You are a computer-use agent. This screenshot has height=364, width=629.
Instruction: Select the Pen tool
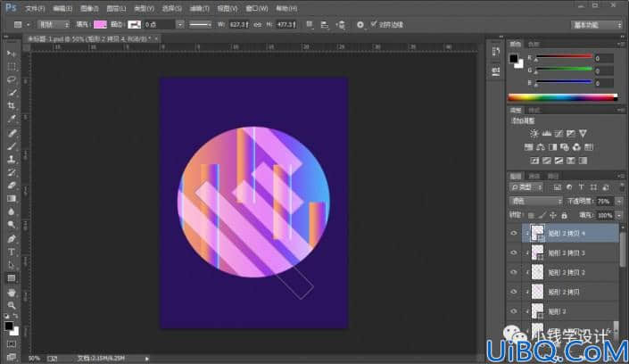pos(12,239)
